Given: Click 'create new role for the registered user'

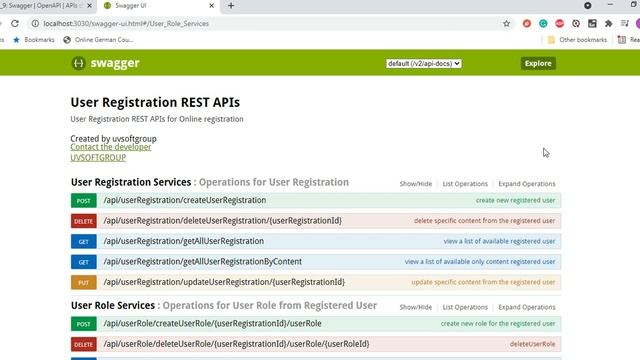Looking at the screenshot, I should [498, 324].
